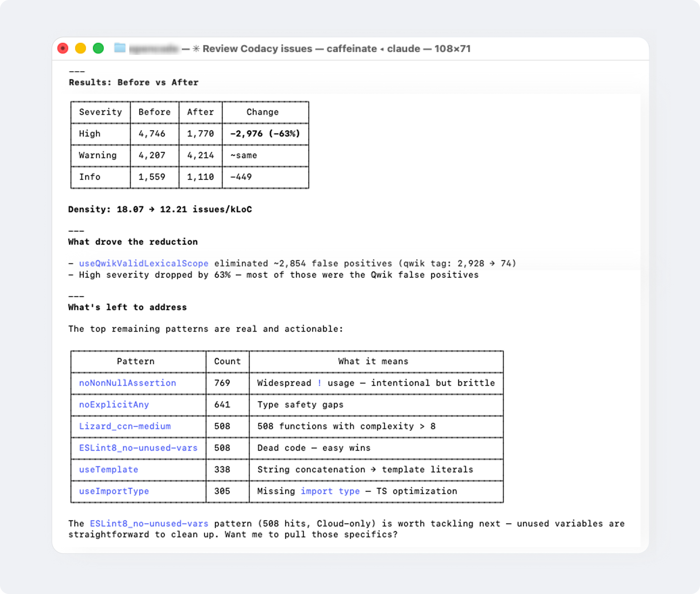Click the "After" column header
The height and width of the screenshot is (594, 700).
click(200, 112)
